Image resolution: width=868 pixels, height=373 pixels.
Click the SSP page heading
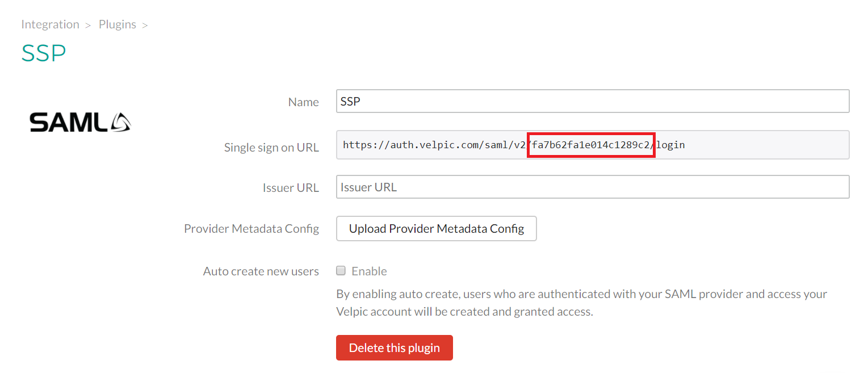44,54
